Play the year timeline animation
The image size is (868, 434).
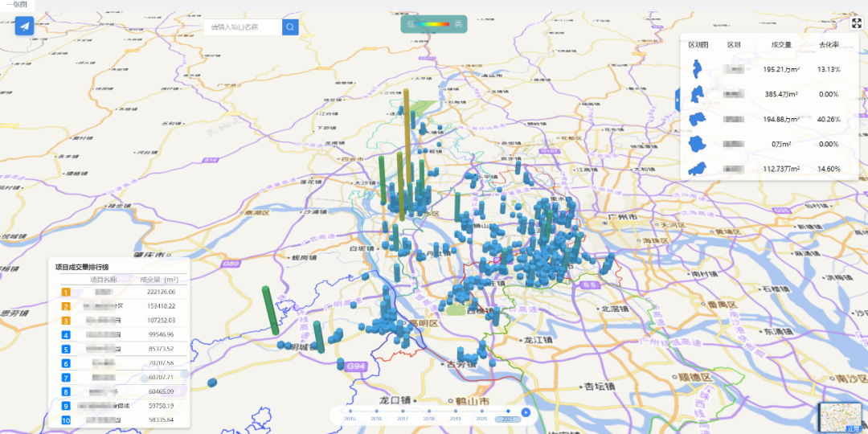526,411
